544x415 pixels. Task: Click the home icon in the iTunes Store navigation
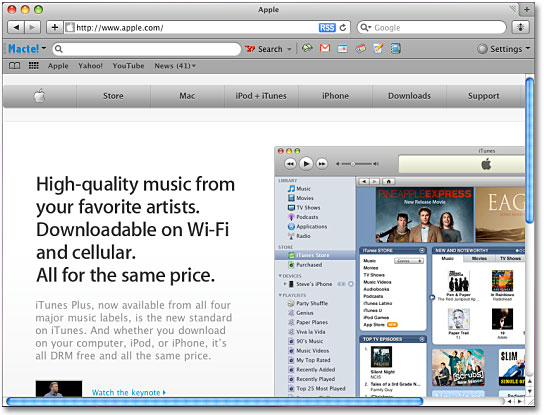coord(389,181)
